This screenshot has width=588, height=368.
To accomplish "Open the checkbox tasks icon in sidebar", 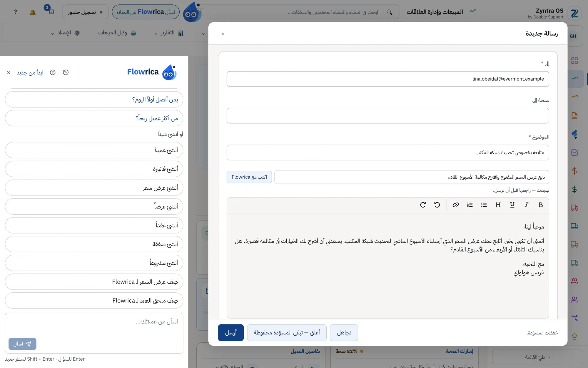I will (574, 152).
